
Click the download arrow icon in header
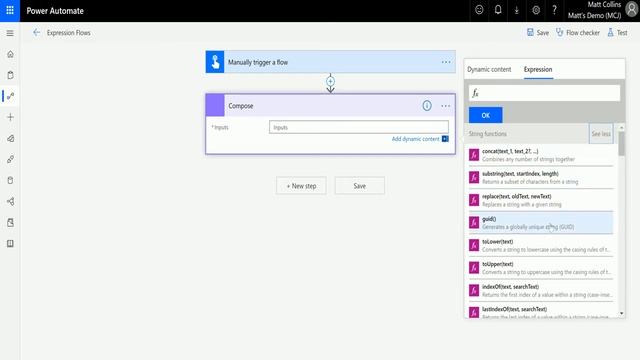pos(517,11)
